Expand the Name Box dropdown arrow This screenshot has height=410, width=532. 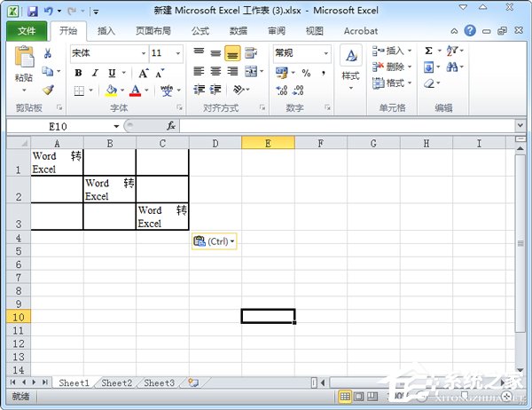tap(116, 126)
